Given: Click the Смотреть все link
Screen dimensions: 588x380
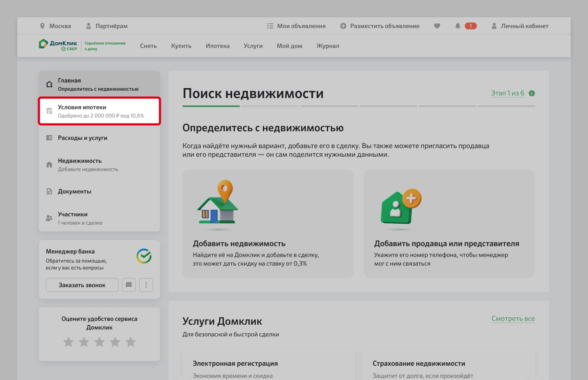Looking at the screenshot, I should click(x=513, y=319).
